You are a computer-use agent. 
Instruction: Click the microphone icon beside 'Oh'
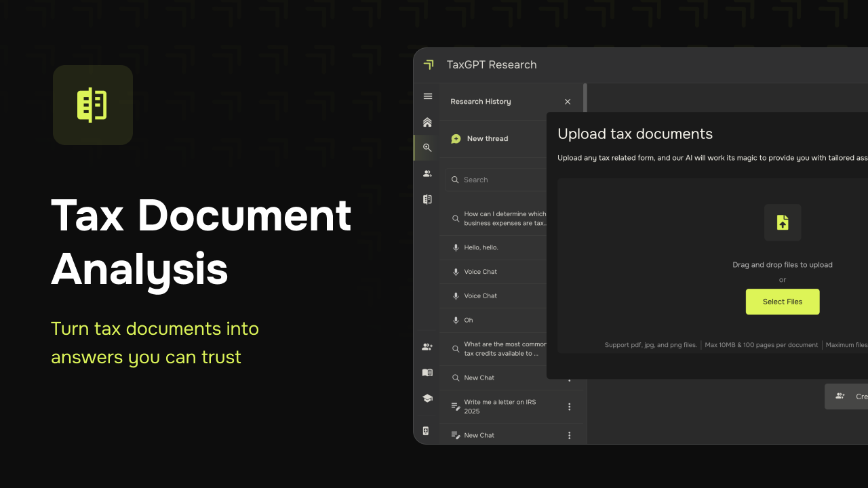click(x=456, y=320)
